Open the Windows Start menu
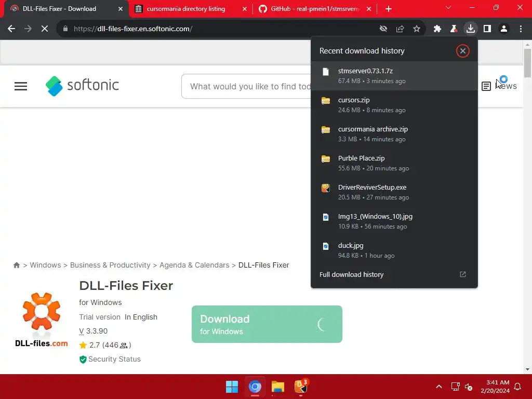The width and height of the screenshot is (532, 399). point(232,387)
